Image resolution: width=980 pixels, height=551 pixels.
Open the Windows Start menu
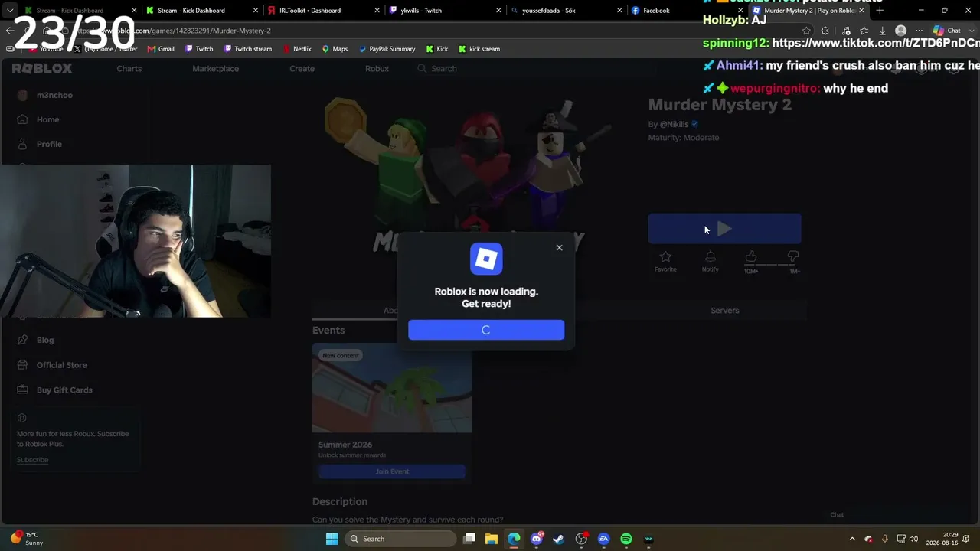pos(332,539)
